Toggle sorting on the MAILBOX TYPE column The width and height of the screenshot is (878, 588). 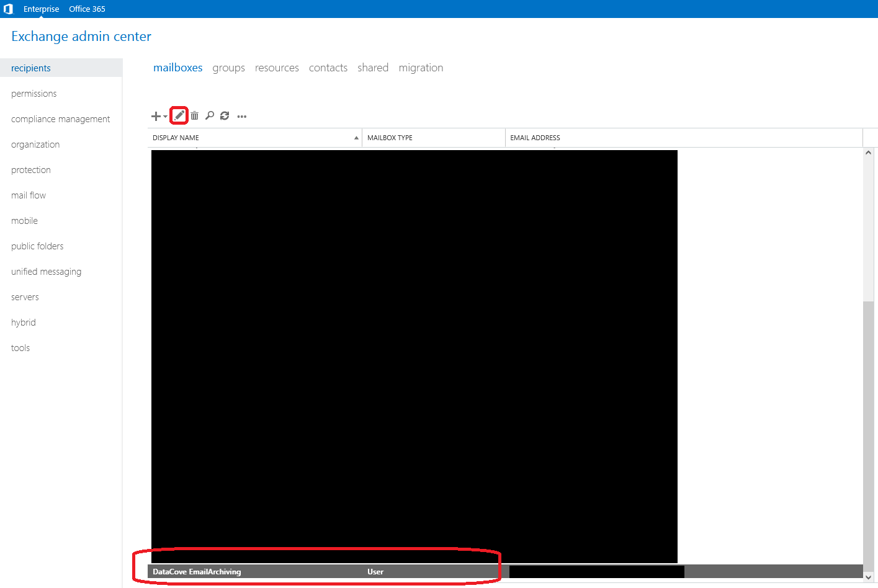390,137
